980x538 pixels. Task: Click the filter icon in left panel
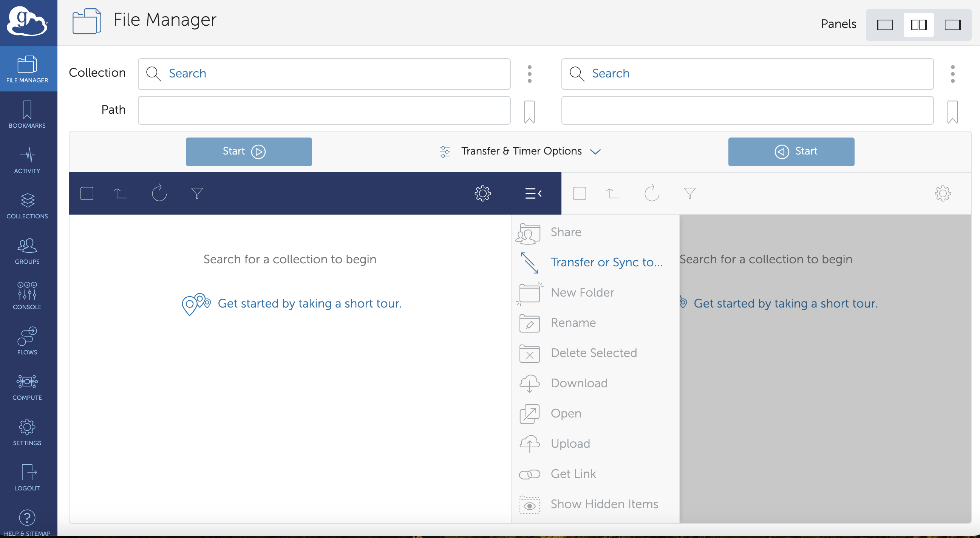[197, 193]
